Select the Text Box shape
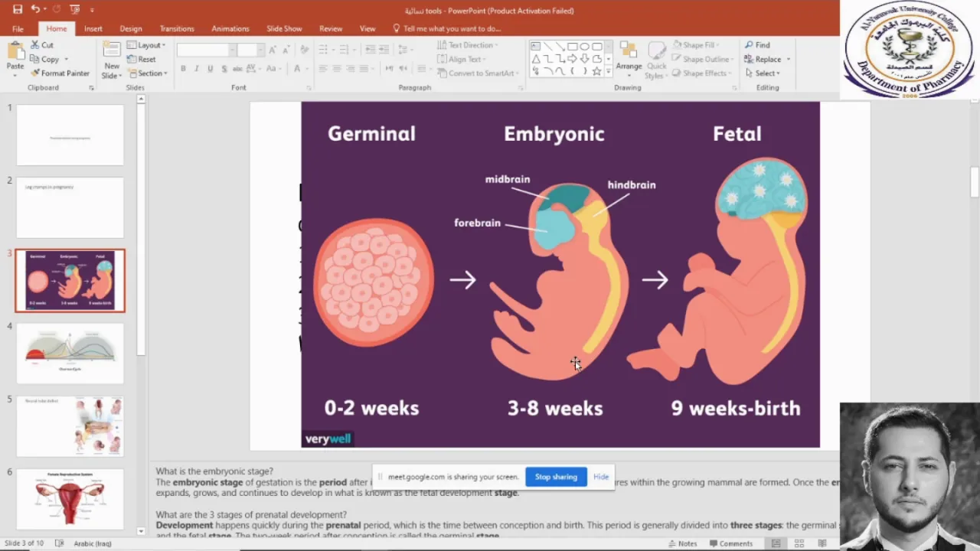 pos(535,47)
